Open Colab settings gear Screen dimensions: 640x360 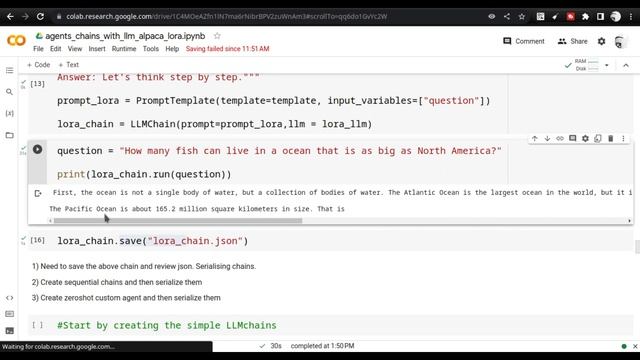point(601,41)
